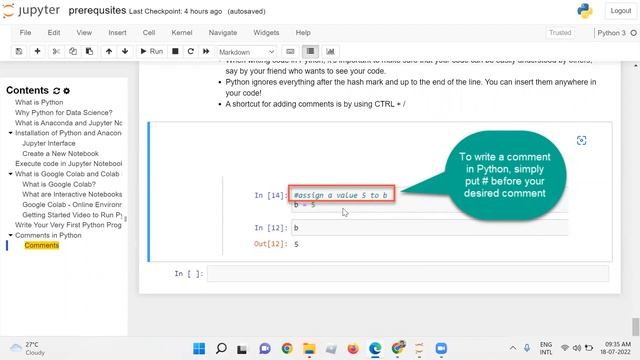Viewport: 640px width, 360px height.
Task: Open Zoom from the taskbar
Action: [441, 349]
